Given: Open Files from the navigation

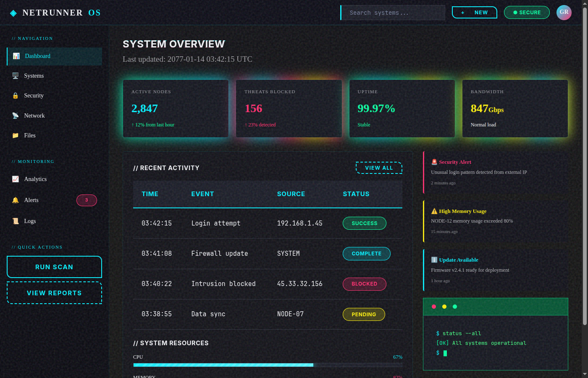Looking at the screenshot, I should click(54, 135).
